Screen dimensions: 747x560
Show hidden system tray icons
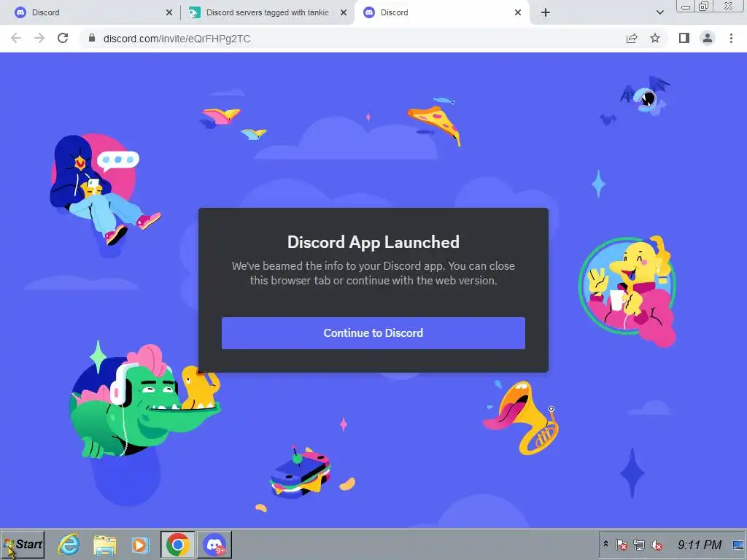pos(606,544)
